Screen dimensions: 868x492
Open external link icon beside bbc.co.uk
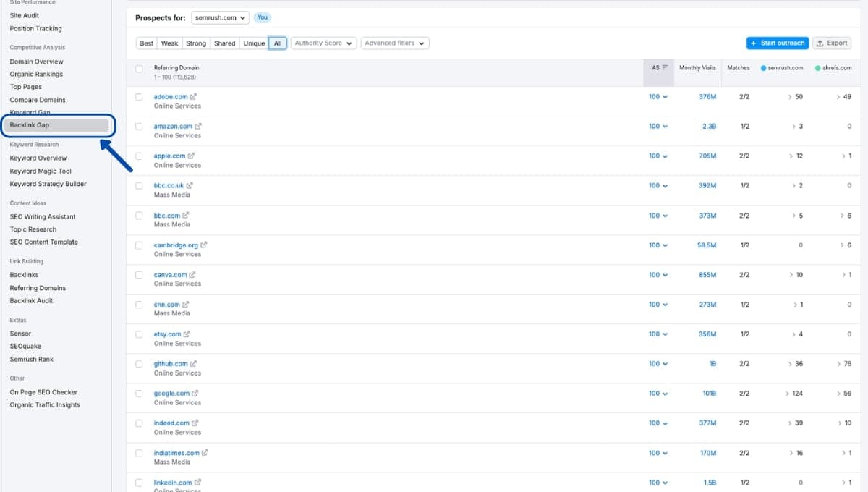click(190, 186)
